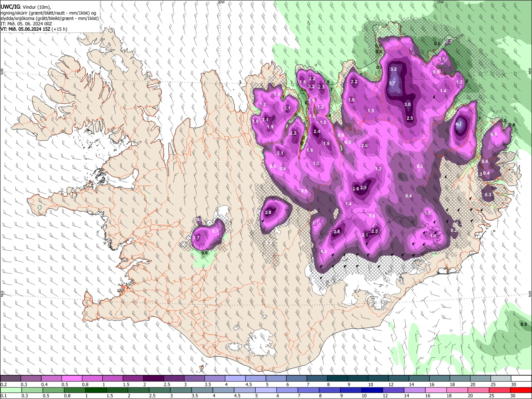Image resolution: width=532 pixels, height=399 pixels.
Task: Click the '4.3' precipitation value on the map
Action: pyautogui.click(x=459, y=124)
